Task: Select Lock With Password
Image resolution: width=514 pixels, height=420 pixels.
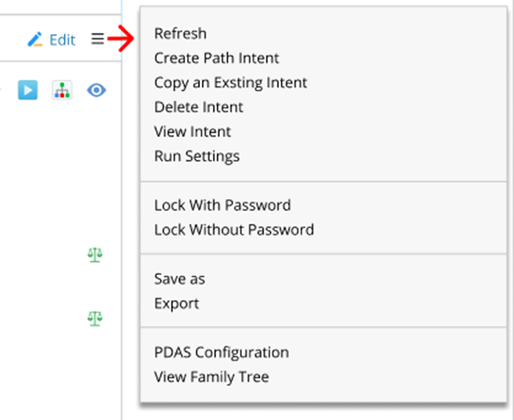Action: pyautogui.click(x=222, y=206)
